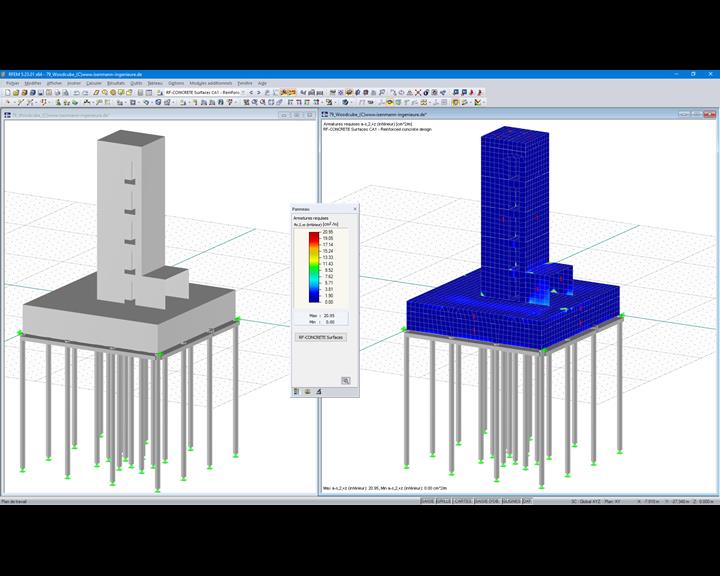Click the green block rendering icon in second row
The image size is (720, 576).
75,102
